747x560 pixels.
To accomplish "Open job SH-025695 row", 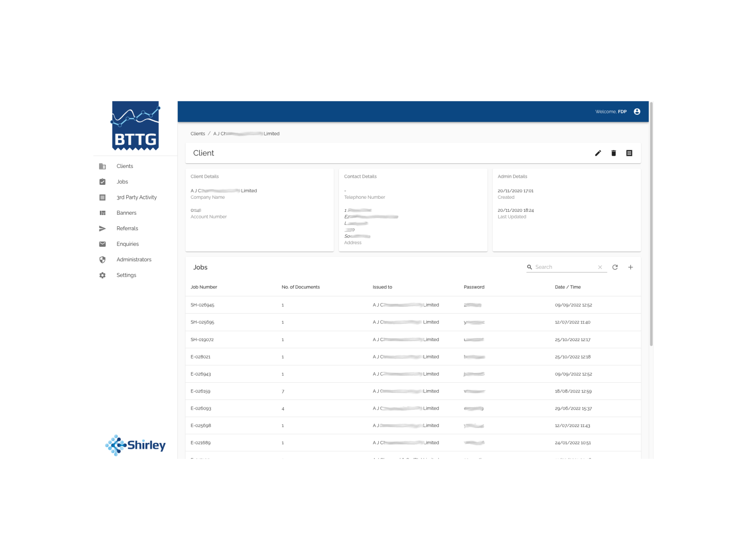I will [x=413, y=322].
